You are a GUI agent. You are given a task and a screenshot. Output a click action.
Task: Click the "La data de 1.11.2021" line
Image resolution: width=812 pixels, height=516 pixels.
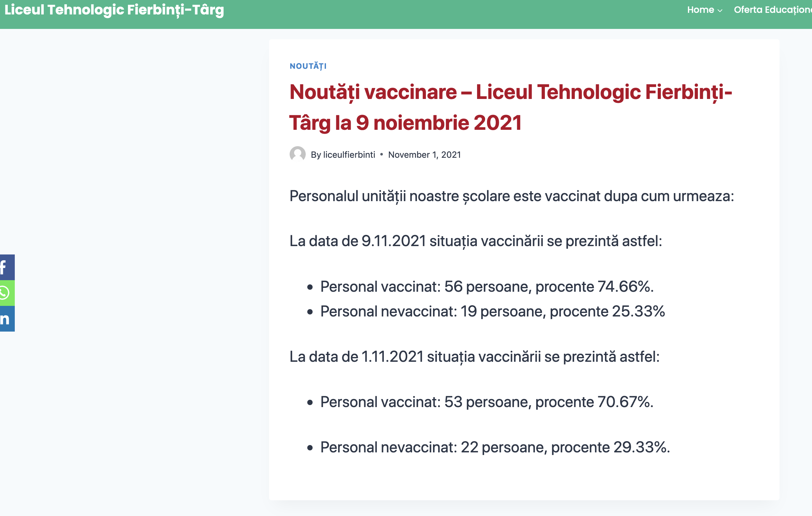(x=474, y=357)
